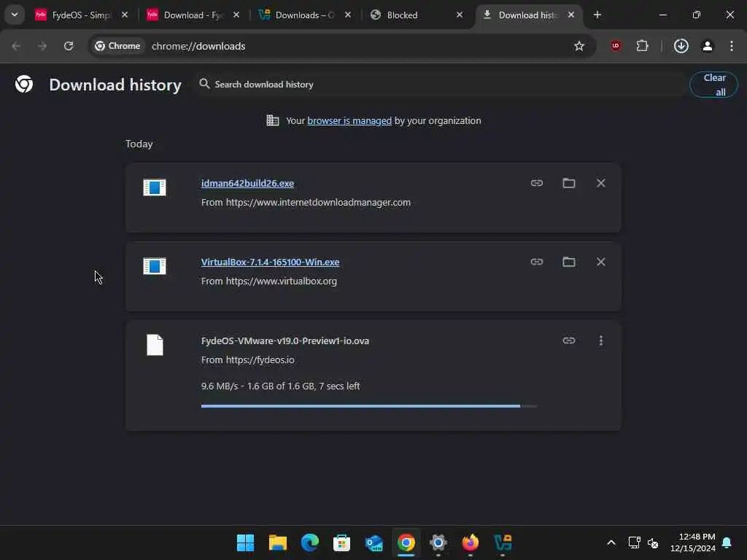Open the network status tray icon
The image size is (747, 560).
pyautogui.click(x=634, y=542)
